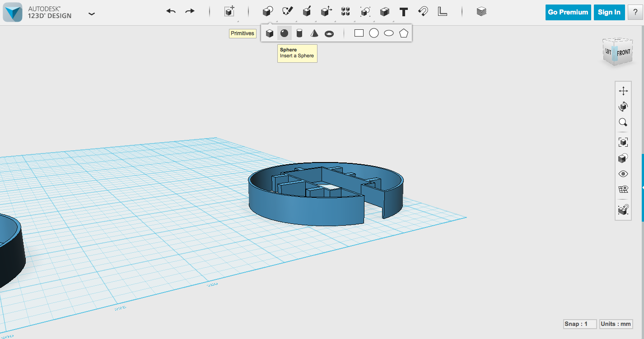This screenshot has height=339, width=644.
Task: Open the Sketch tools
Action: click(x=288, y=12)
